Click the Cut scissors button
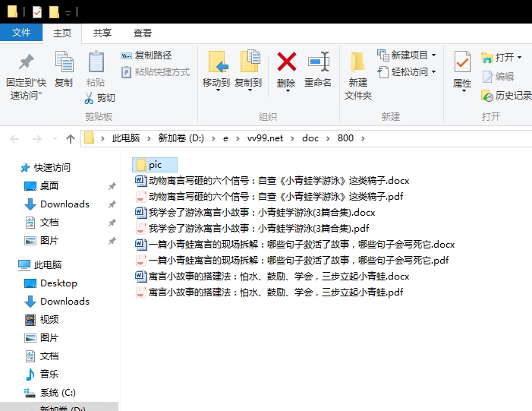Image resolution: width=532 pixels, height=411 pixels. pos(99,98)
